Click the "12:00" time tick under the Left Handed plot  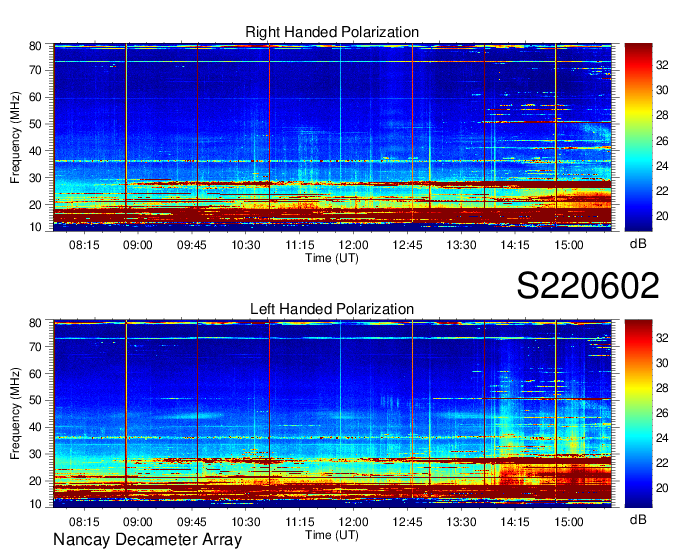pyautogui.click(x=353, y=522)
